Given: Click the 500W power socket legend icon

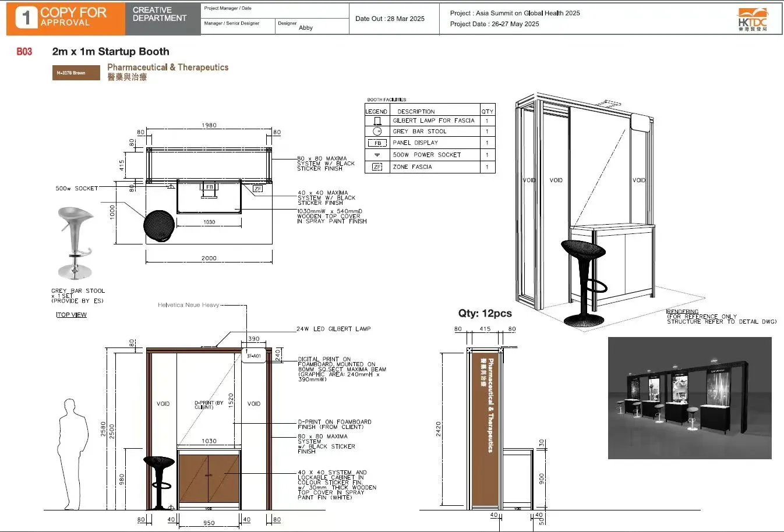Looking at the screenshot, I should click(377, 155).
